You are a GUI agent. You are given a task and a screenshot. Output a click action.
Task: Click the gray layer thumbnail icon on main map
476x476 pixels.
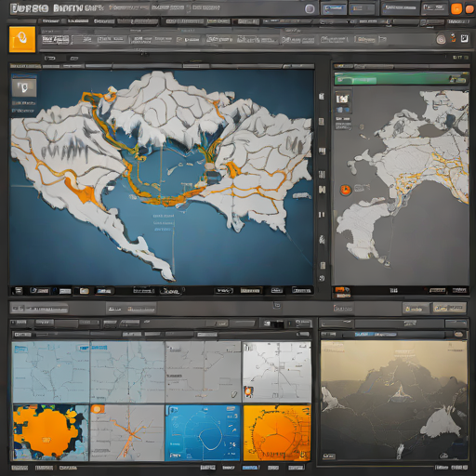[24, 87]
